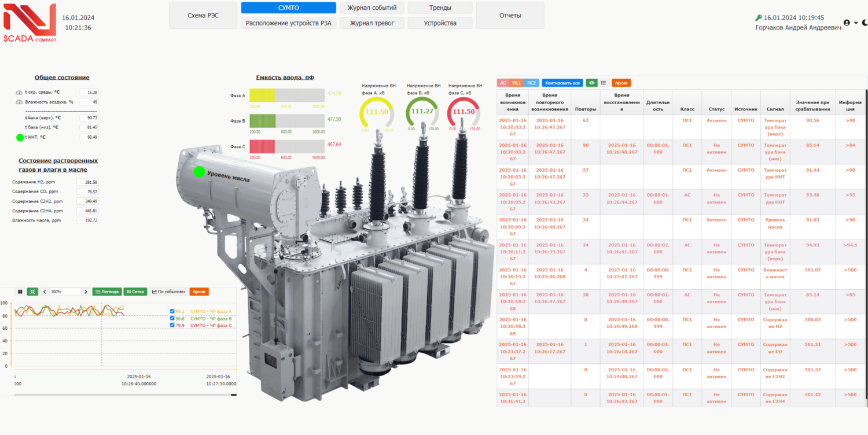Open the chart Архив button
868x435 pixels.
tap(199, 292)
